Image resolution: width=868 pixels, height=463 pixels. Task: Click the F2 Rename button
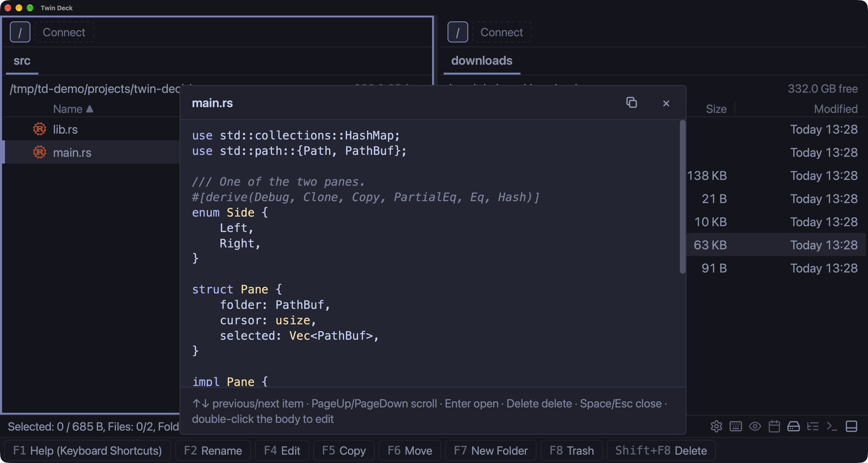coord(213,450)
